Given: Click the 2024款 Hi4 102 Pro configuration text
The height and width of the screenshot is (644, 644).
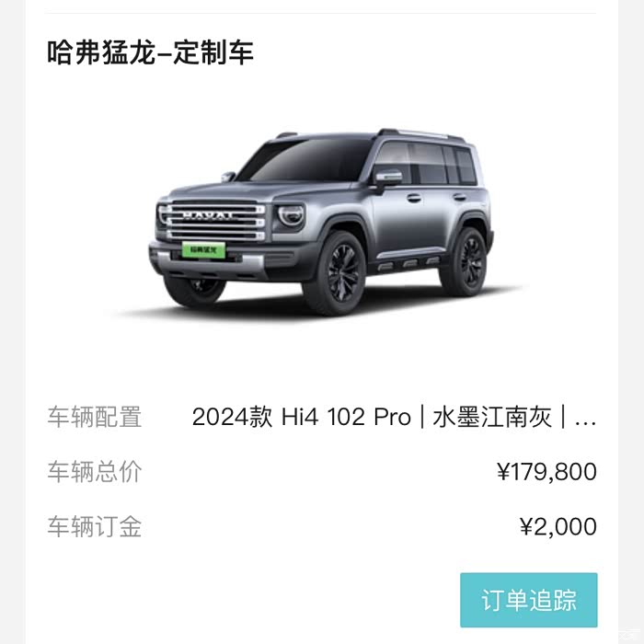Looking at the screenshot, I should (301, 417).
